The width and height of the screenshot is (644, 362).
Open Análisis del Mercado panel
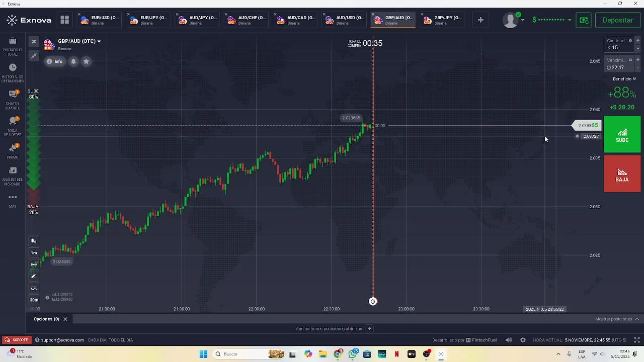click(x=13, y=175)
